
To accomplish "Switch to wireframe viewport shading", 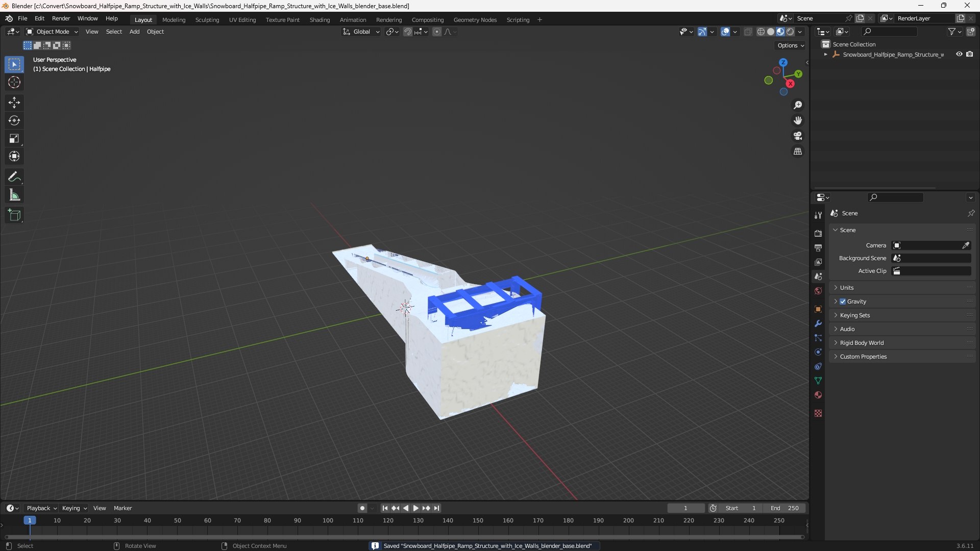I will tap(761, 32).
